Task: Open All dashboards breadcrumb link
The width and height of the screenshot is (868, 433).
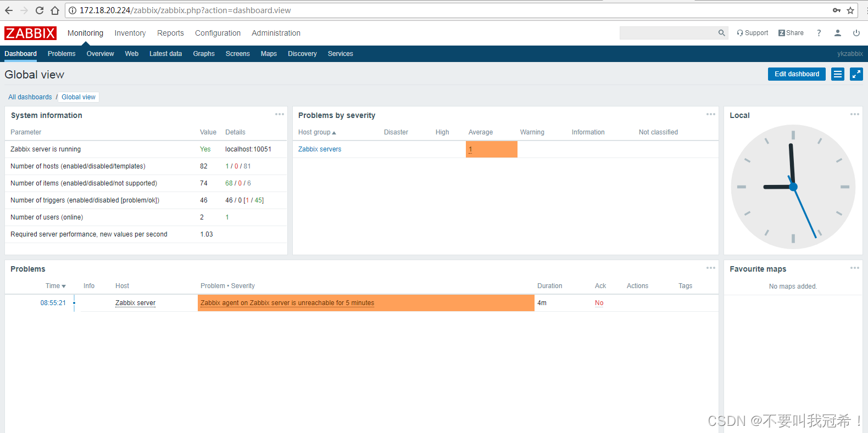Action: 30,97
